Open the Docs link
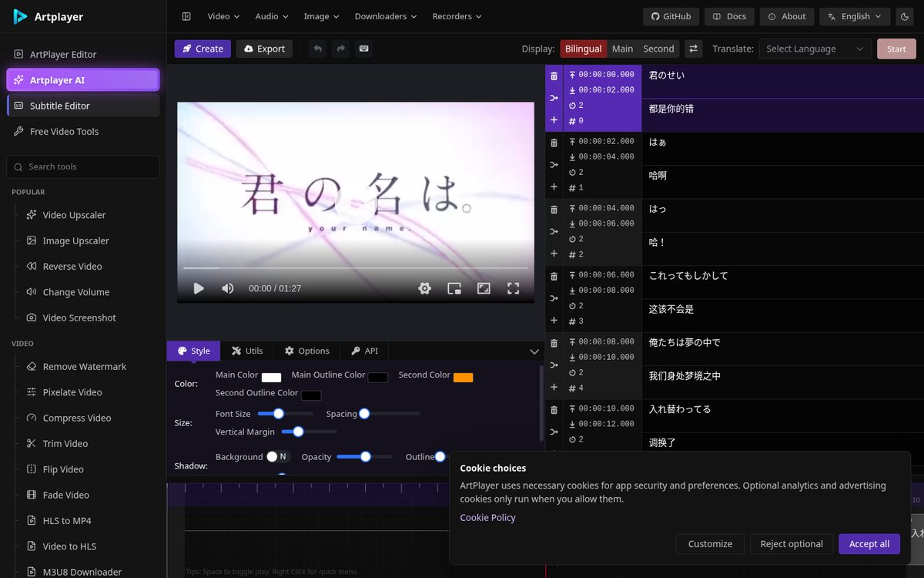 pyautogui.click(x=729, y=16)
